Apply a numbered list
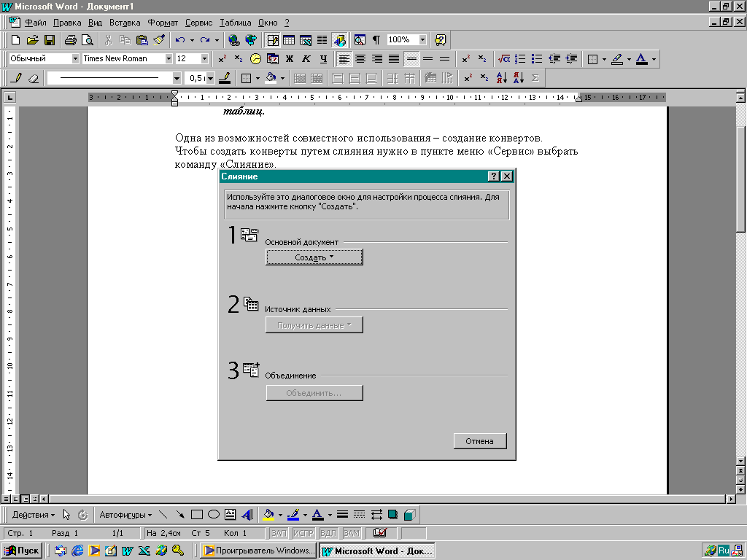This screenshot has width=747, height=560. click(520, 58)
